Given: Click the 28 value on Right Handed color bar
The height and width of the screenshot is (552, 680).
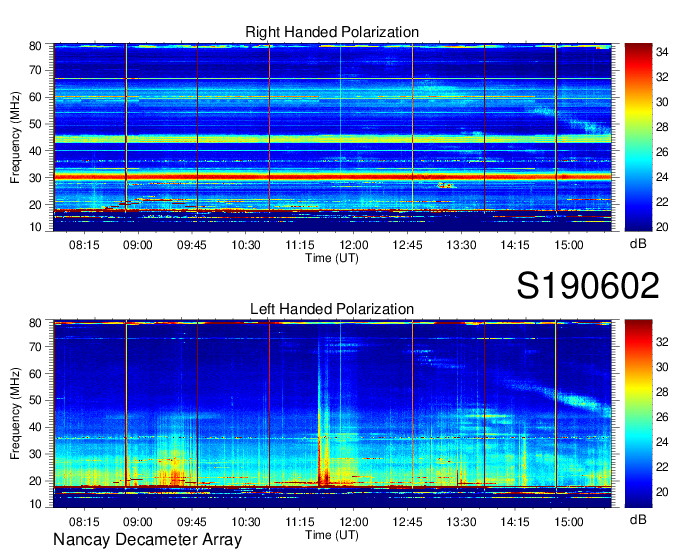Looking at the screenshot, I should pos(662,127).
